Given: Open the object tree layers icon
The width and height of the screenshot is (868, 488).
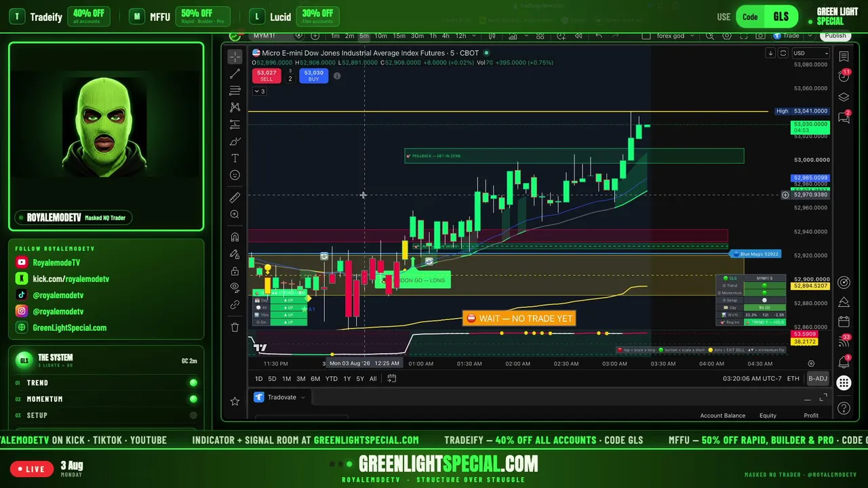Looking at the screenshot, I should (844, 97).
